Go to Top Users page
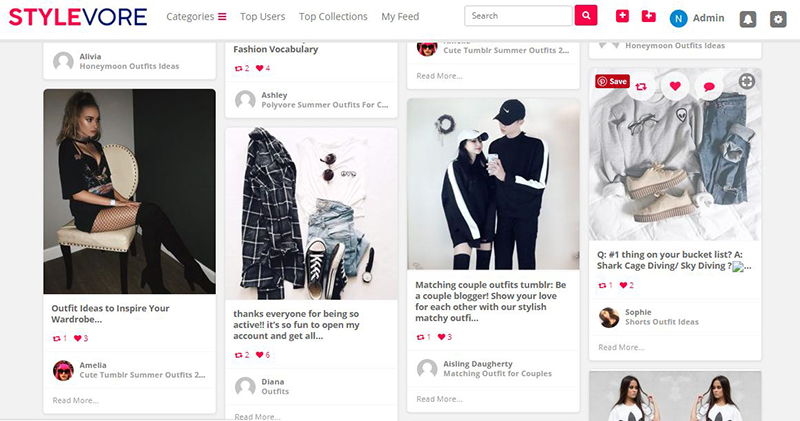The height and width of the screenshot is (421, 800). [262, 17]
